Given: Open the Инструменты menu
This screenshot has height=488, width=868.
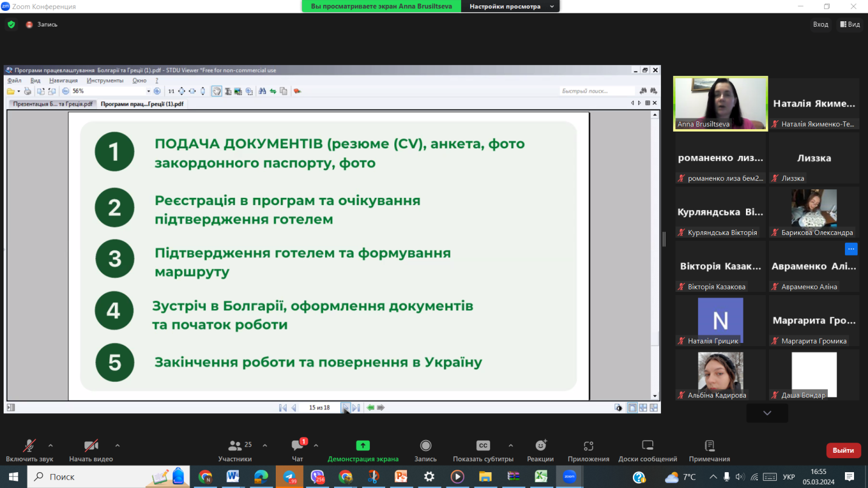Looking at the screenshot, I should coord(104,80).
